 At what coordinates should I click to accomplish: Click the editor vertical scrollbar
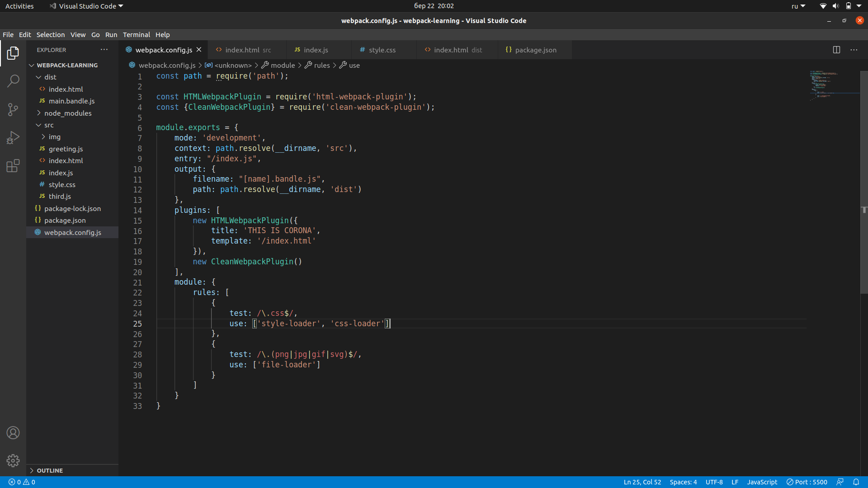[x=864, y=182]
